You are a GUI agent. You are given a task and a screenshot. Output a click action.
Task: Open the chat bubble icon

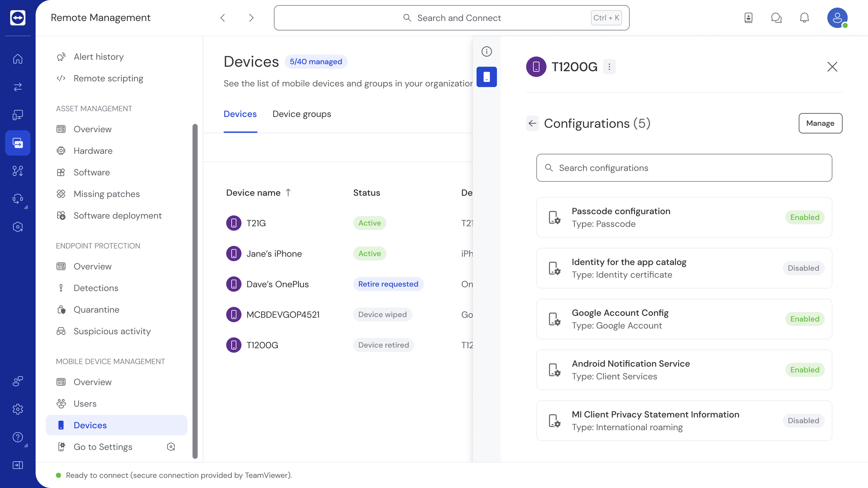(x=776, y=18)
